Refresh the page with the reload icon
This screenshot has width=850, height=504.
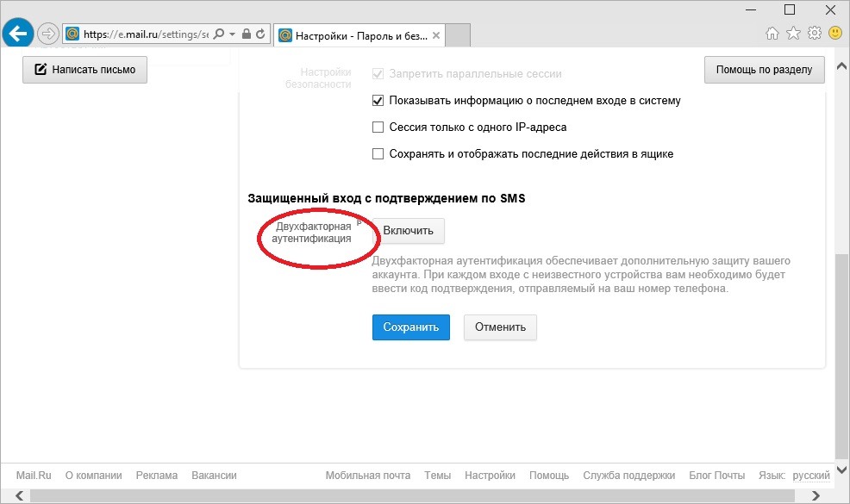(261, 34)
